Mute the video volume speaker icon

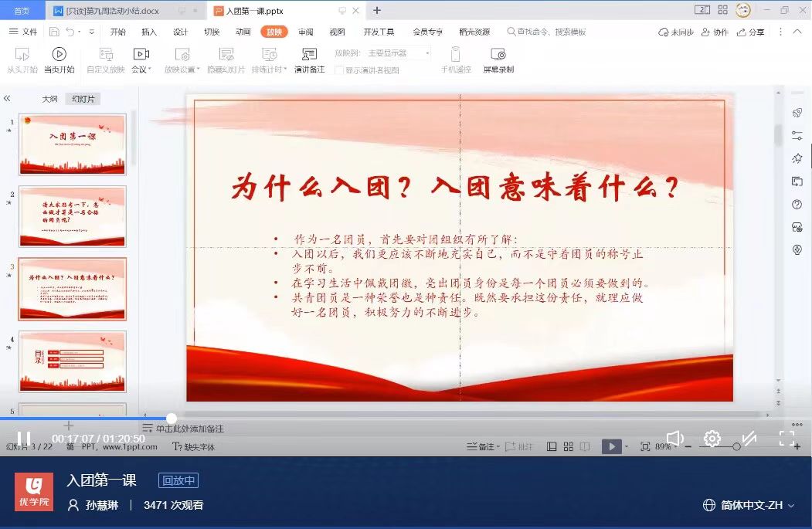[674, 439]
